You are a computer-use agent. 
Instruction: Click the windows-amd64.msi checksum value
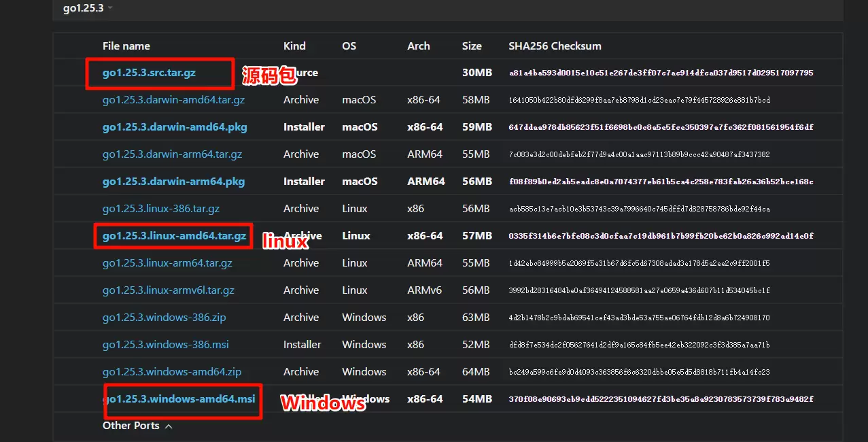pos(661,399)
